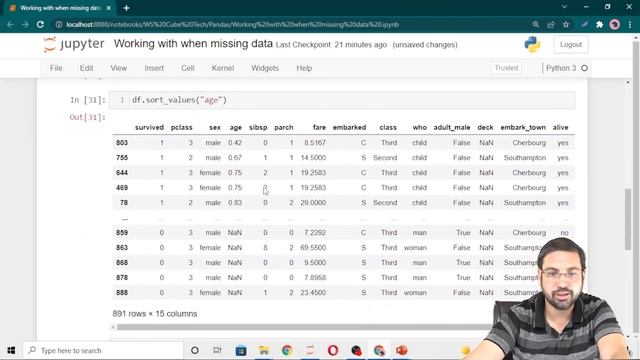
Task: Click the Python logo icon
Action: point(532,44)
